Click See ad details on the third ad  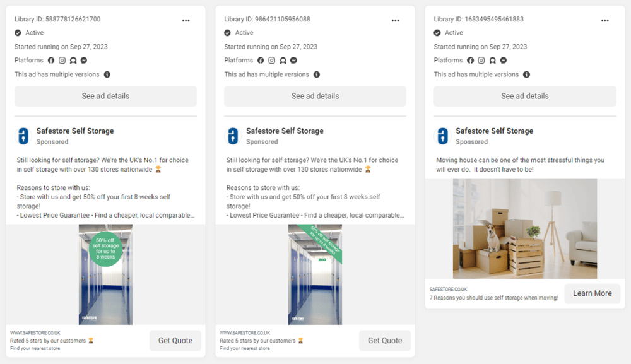[525, 96]
